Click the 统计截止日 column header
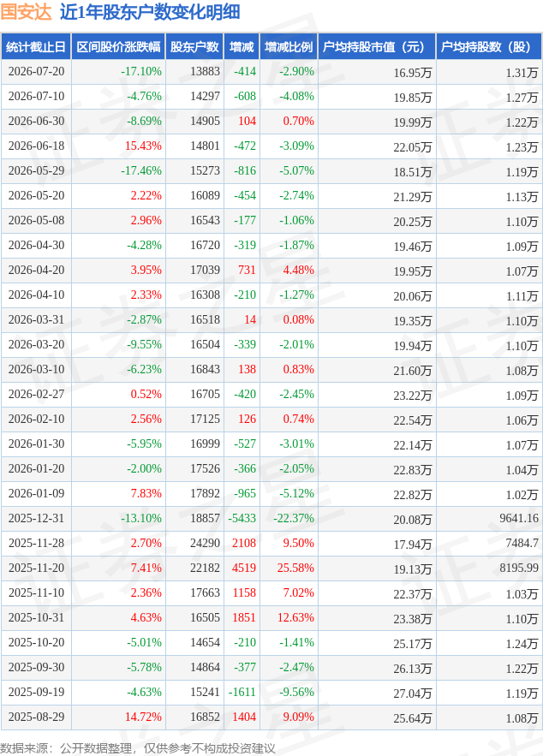The width and height of the screenshot is (543, 756). coord(36,47)
